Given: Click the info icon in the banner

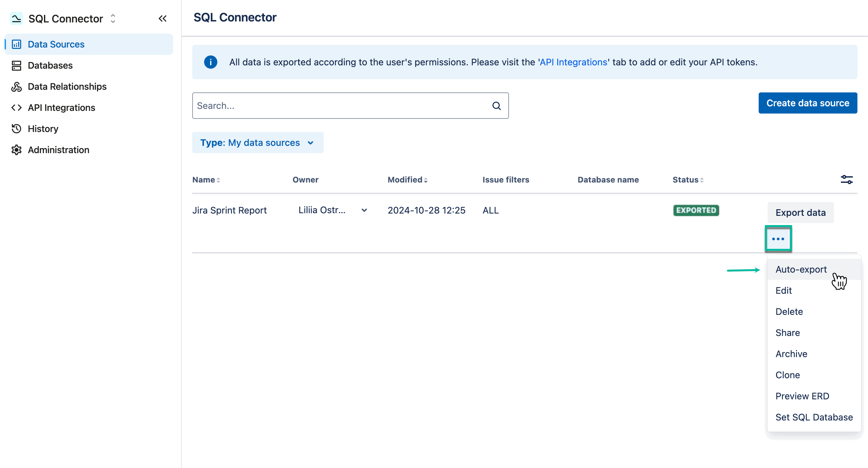Looking at the screenshot, I should [x=210, y=62].
